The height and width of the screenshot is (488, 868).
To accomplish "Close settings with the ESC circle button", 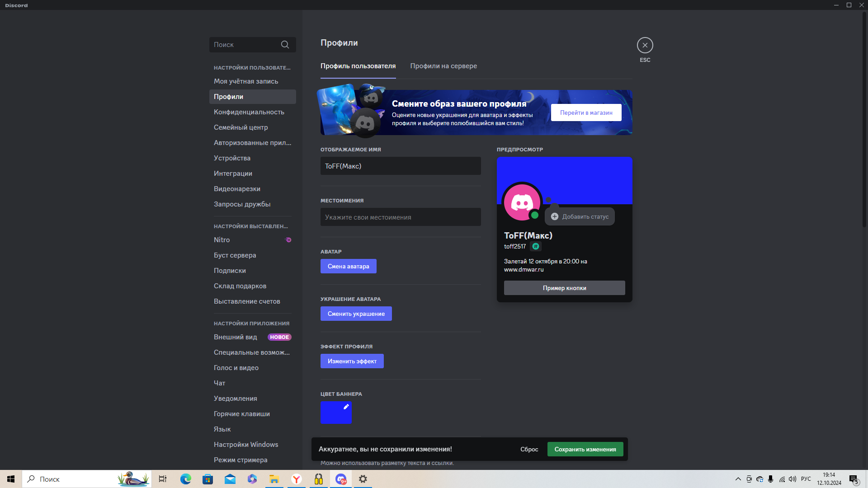I will tap(645, 45).
